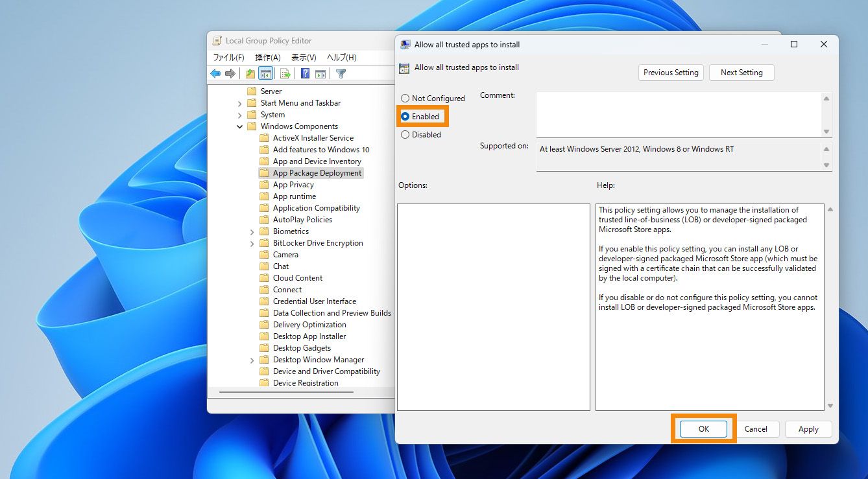Click the App Privacy folder icon
The height and width of the screenshot is (479, 868).
click(x=264, y=185)
